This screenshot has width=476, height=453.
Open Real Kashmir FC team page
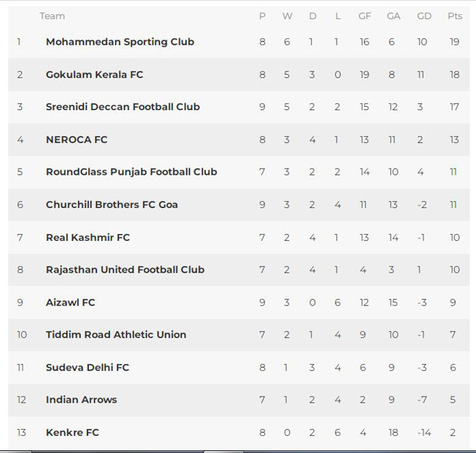coord(88,237)
